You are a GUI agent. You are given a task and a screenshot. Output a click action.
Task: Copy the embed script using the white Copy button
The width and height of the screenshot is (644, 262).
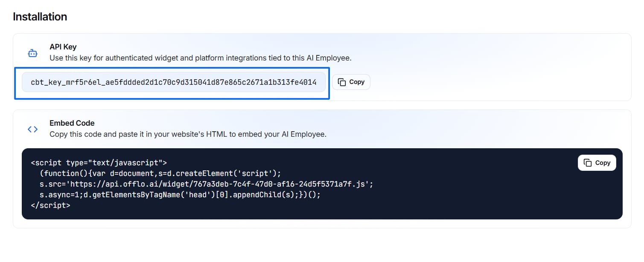click(597, 163)
